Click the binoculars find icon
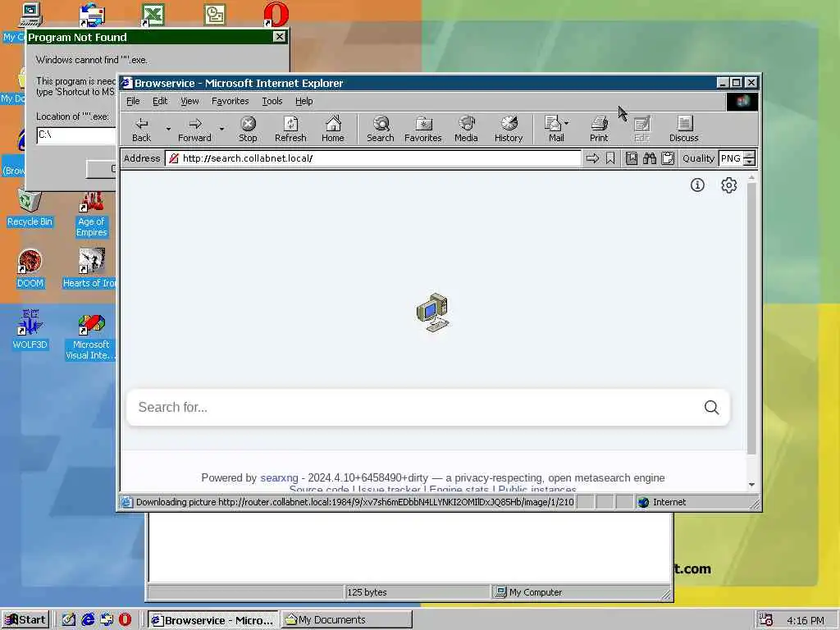The image size is (840, 630). coord(650,158)
